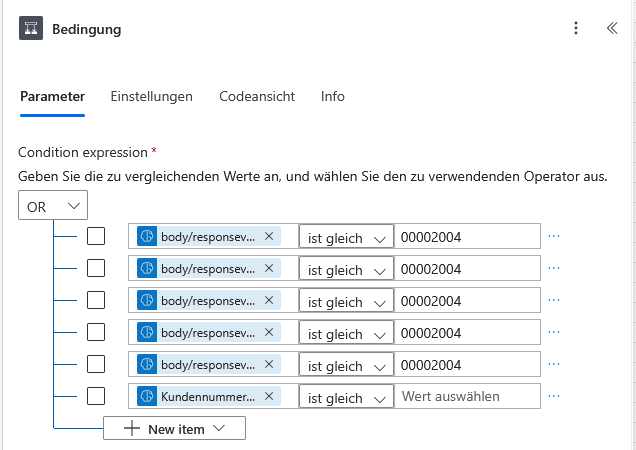Remove dynamic token in third condition row
The image size is (636, 450).
point(269,300)
